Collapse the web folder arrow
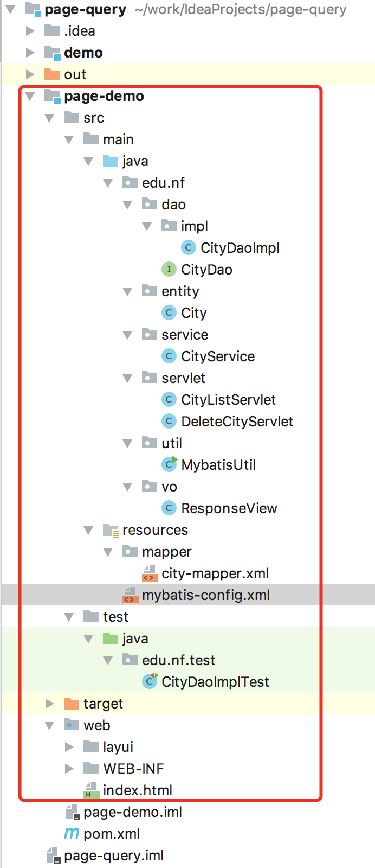375x868 pixels. (x=50, y=725)
